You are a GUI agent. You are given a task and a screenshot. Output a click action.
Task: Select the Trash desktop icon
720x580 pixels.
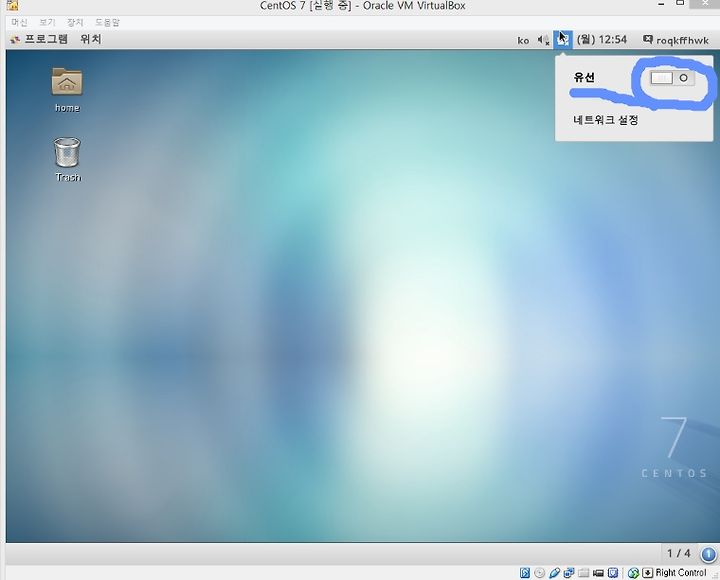click(68, 159)
